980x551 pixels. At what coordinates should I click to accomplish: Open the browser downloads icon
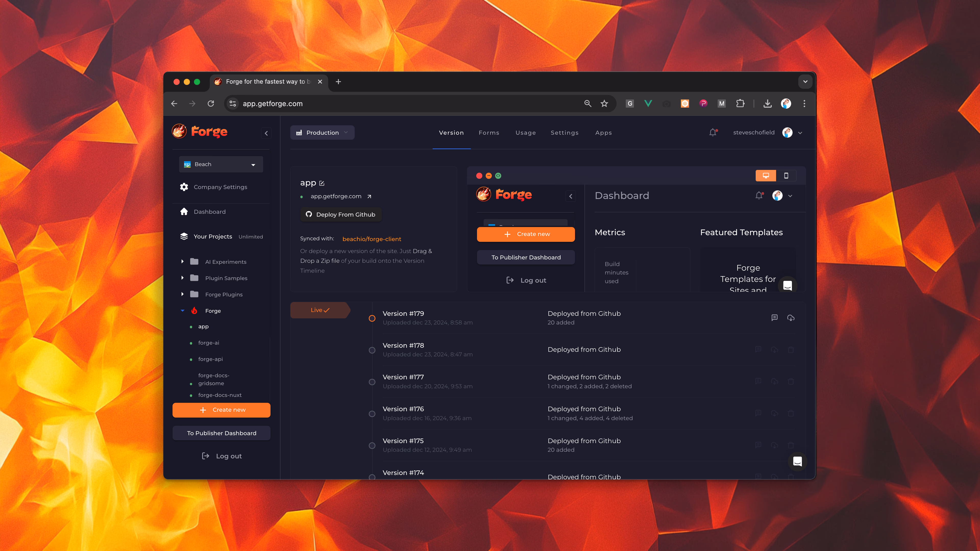[x=767, y=103]
